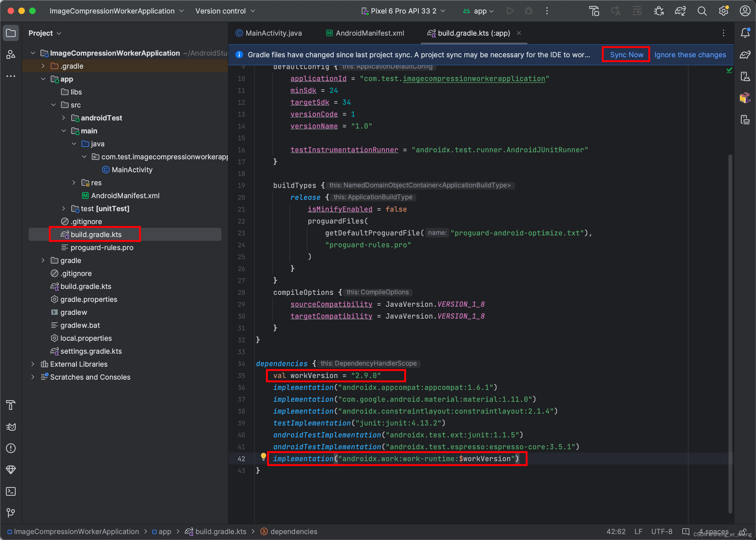756x540 pixels.
Task: Click the lightbulb quick-fix icon on line 42
Action: (x=263, y=456)
